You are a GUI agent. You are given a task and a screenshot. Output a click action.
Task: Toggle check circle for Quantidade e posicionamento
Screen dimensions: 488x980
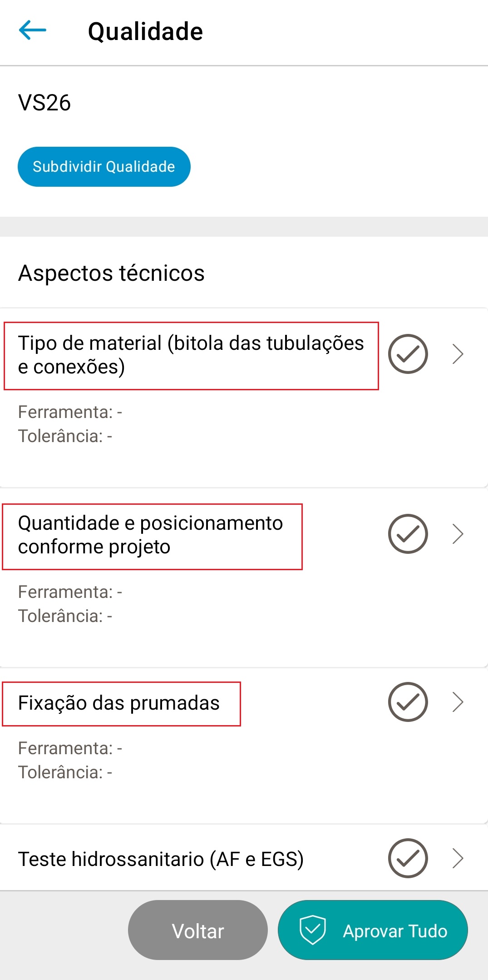[408, 534]
